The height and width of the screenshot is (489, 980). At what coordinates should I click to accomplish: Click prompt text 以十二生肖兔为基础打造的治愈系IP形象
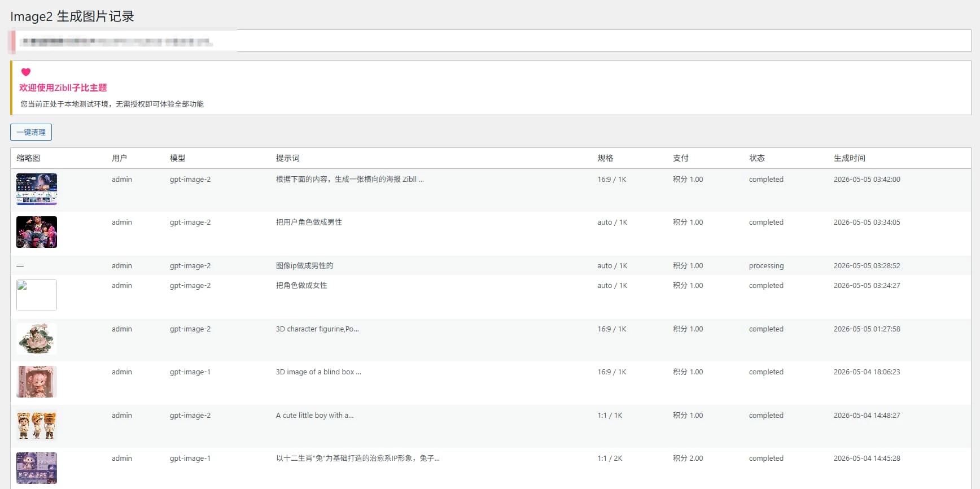[x=358, y=458]
